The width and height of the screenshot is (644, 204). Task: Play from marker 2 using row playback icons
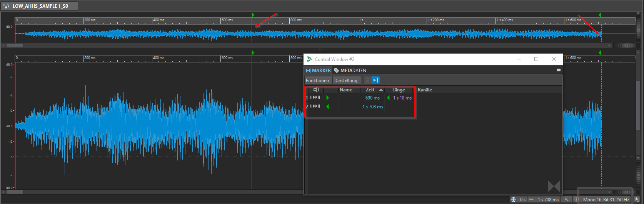tap(315, 106)
